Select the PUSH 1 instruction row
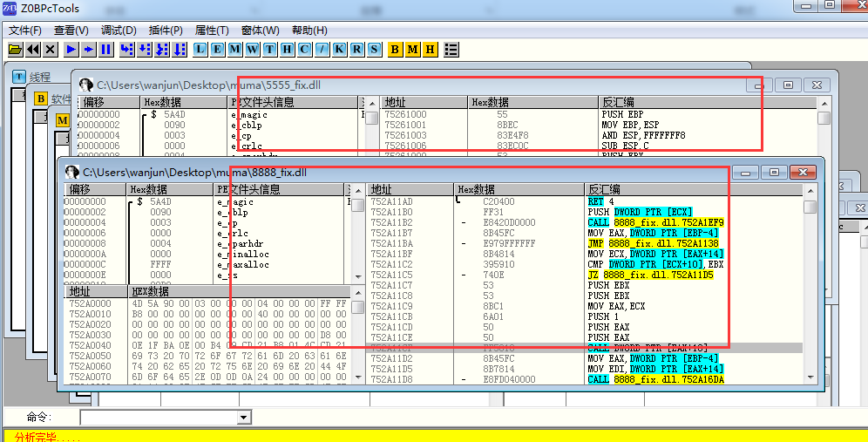Viewport: 868px width, 442px height. pos(604,316)
